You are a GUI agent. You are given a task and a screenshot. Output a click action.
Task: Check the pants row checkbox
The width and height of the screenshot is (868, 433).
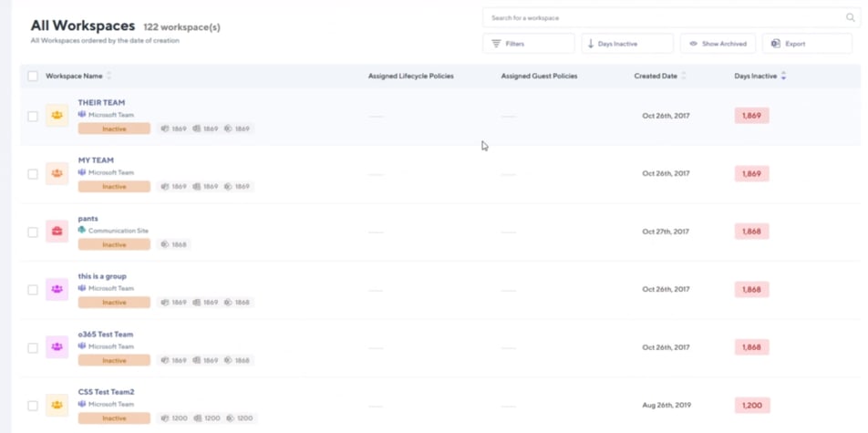[33, 232]
